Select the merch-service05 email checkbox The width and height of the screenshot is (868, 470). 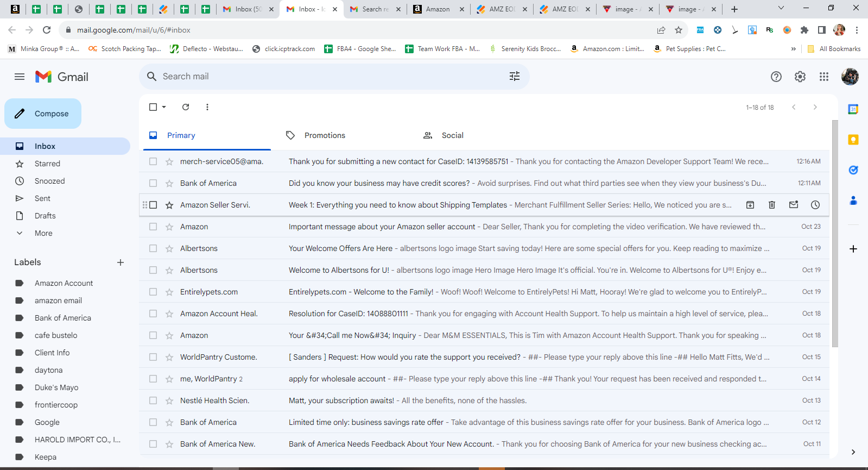pos(153,161)
